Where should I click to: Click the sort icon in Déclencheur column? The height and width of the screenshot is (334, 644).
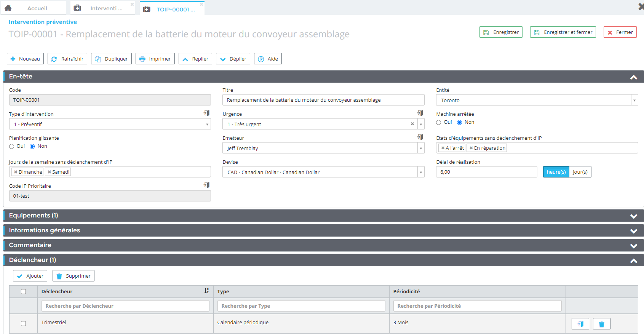tap(206, 291)
